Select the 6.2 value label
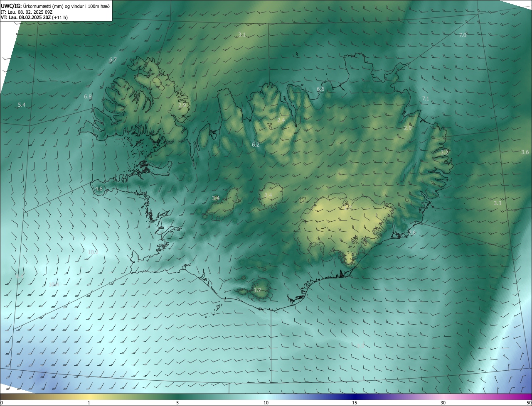The width and height of the screenshot is (532, 406). click(256, 145)
